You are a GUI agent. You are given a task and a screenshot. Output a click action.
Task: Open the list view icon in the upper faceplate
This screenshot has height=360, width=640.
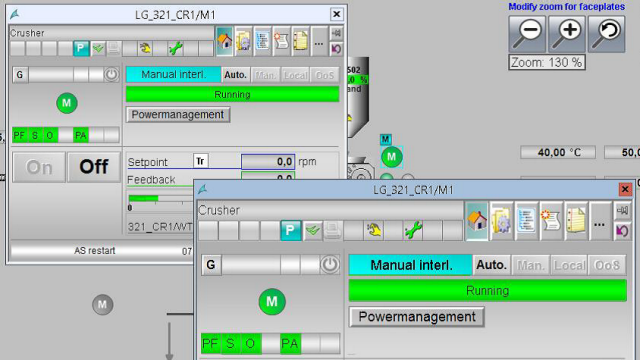262,41
